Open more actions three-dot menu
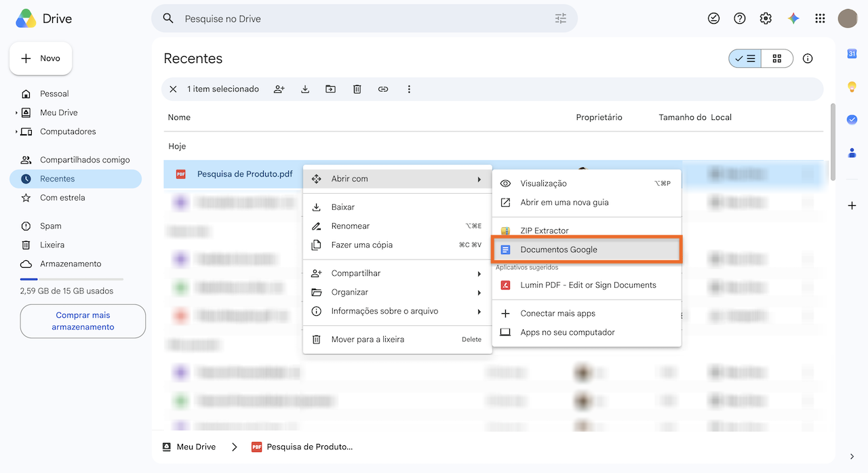The width and height of the screenshot is (868, 473). [x=409, y=89]
